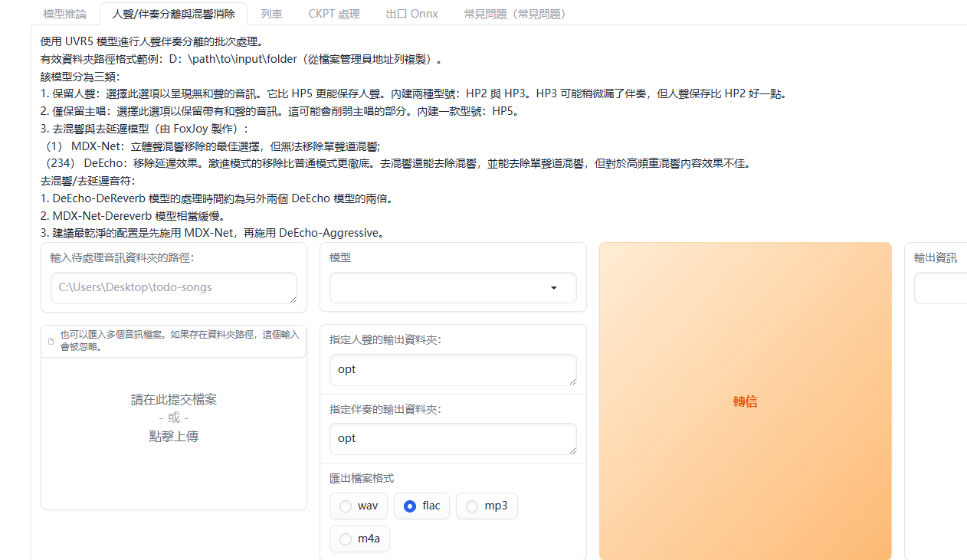
Task: Click the orange 轉信 convert button
Action: 746,401
